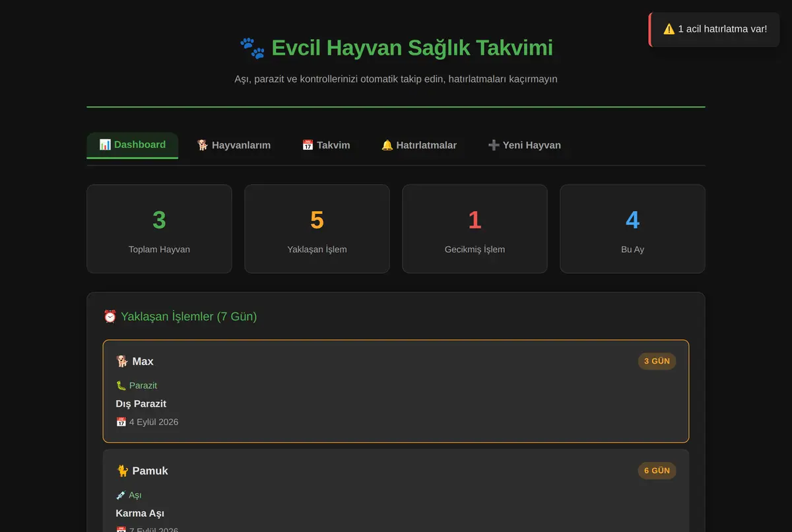
Task: Click the bell icon on Hatırlatmalar tab
Action: [387, 145]
